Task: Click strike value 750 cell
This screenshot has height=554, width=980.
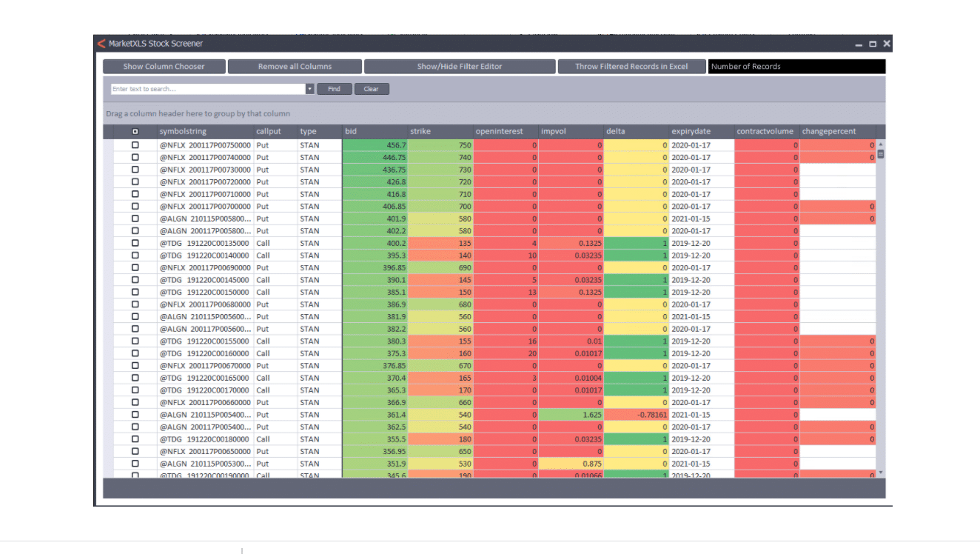Action: (x=440, y=145)
